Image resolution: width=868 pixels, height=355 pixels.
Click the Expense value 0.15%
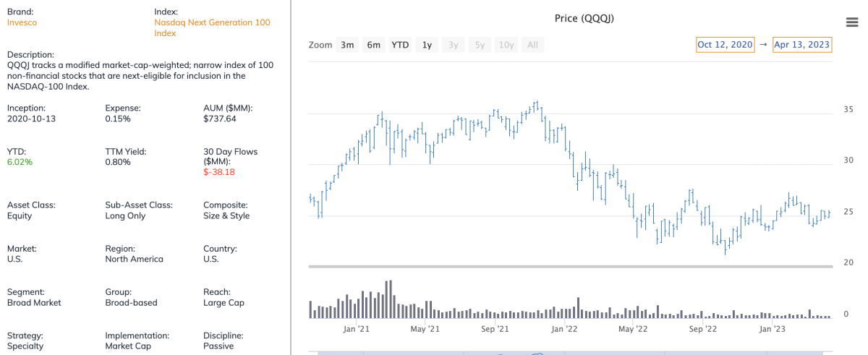point(118,119)
